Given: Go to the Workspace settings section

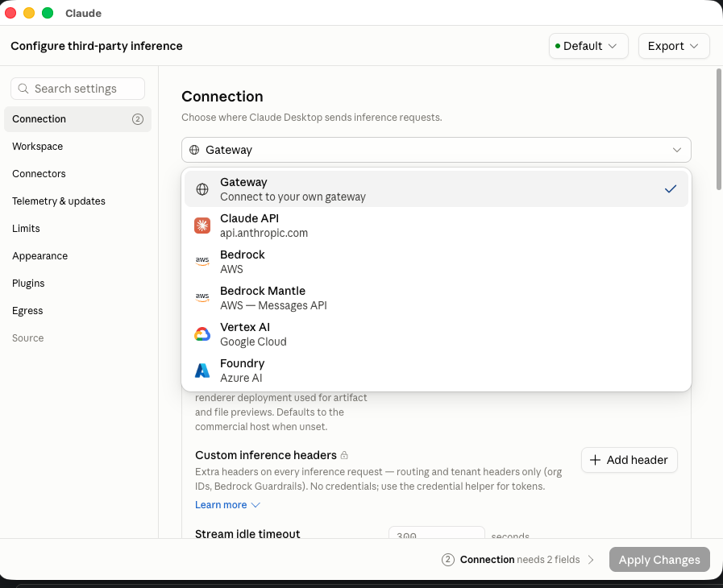Looking at the screenshot, I should 77,147.
